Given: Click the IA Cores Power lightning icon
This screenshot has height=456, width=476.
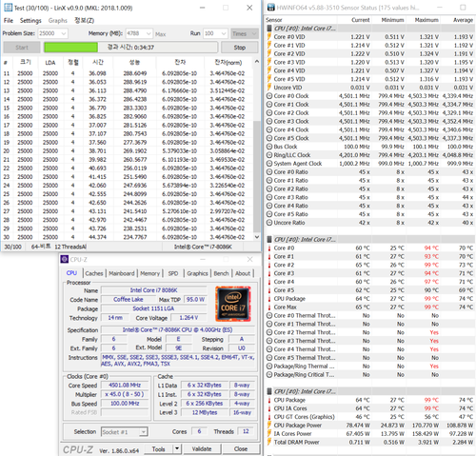Looking at the screenshot, I should 269,433.
